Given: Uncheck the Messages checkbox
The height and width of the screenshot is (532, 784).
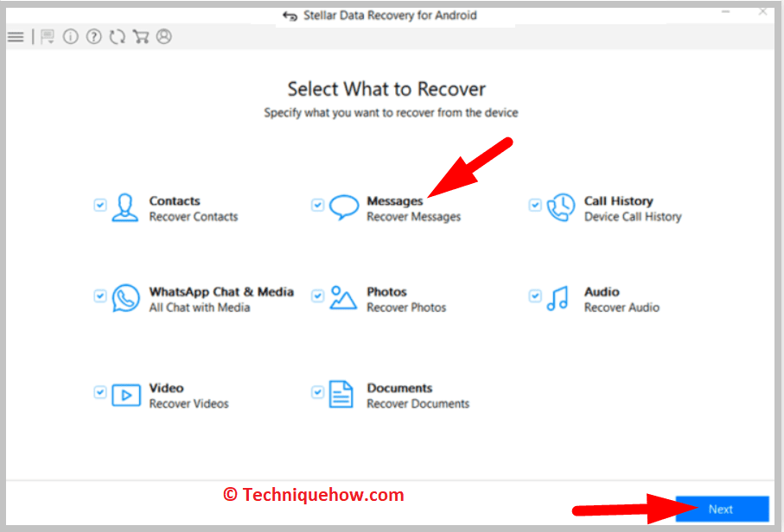Looking at the screenshot, I should (317, 205).
